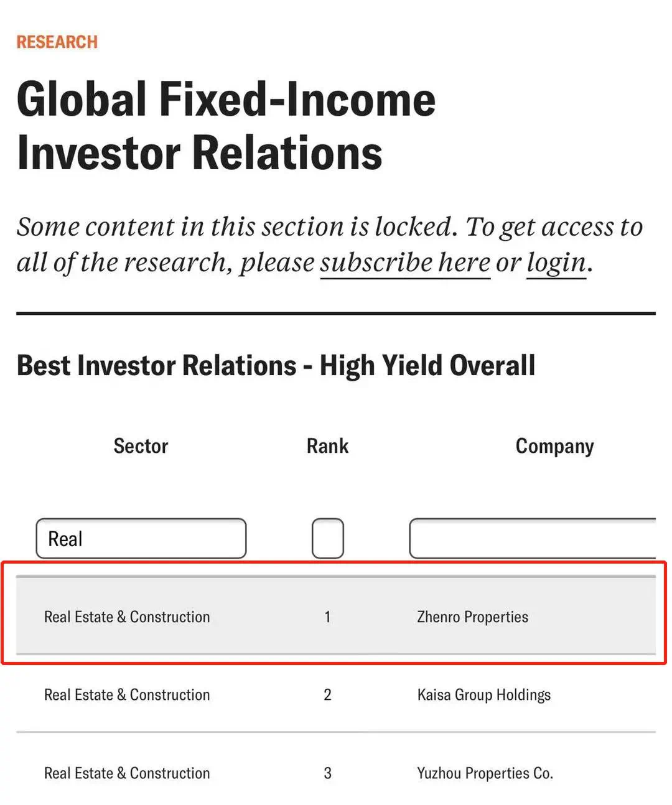Follow the 'subscribe here' link
Screen dimensions: 672x805
pos(405,263)
